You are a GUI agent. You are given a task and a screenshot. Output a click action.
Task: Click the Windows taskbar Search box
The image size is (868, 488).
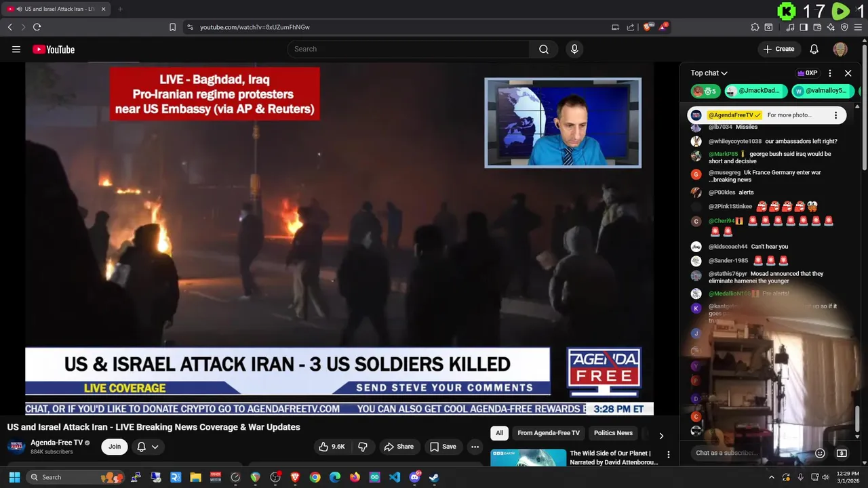[x=75, y=477]
